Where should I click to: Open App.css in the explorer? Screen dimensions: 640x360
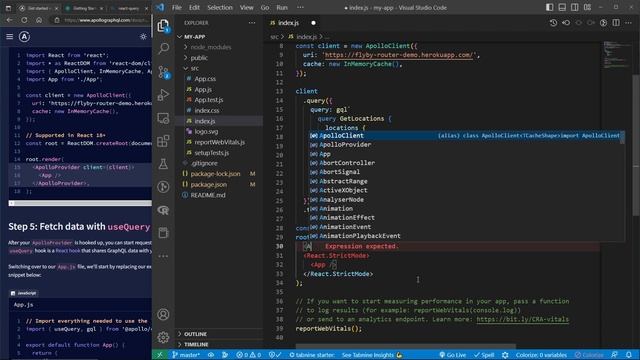point(219,79)
